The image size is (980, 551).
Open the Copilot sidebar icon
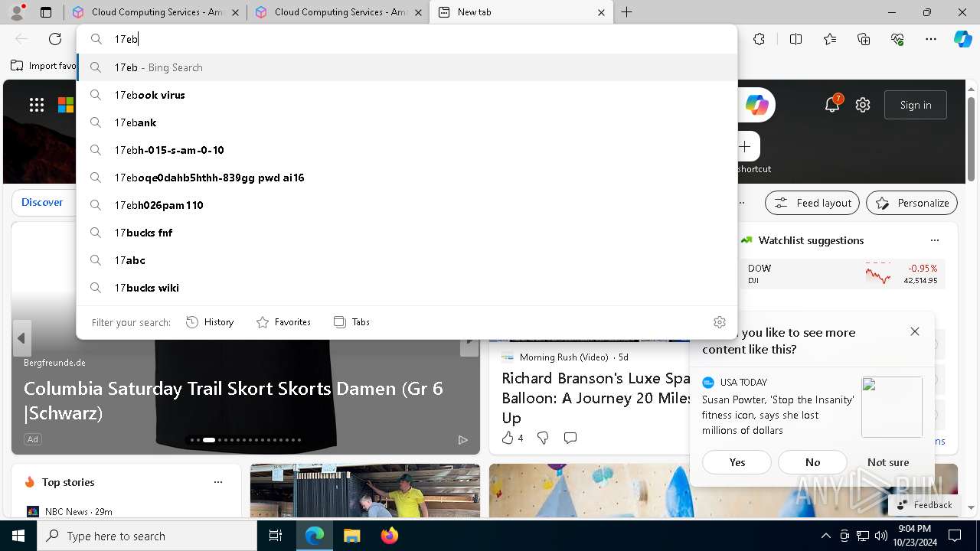click(962, 39)
